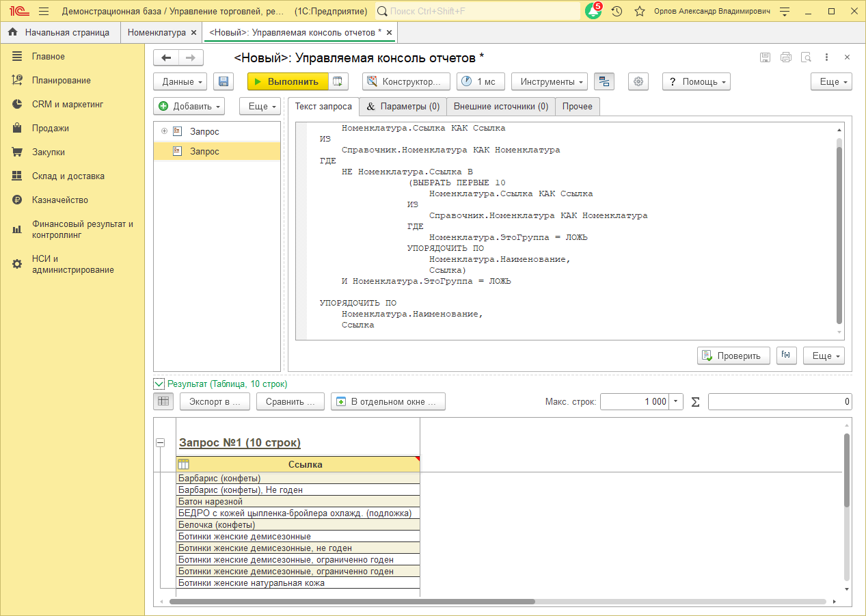This screenshot has width=866, height=616.
Task: Open the history clock icon in title bar
Action: coord(617,12)
